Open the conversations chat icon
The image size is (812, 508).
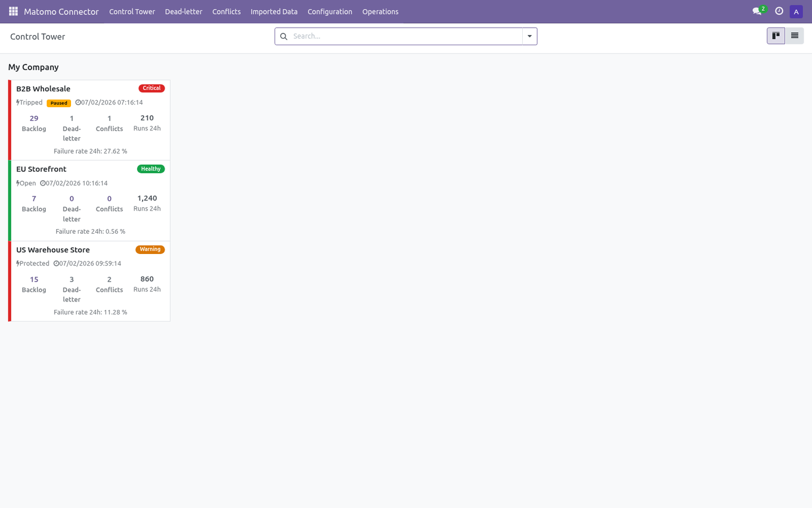[x=757, y=11]
